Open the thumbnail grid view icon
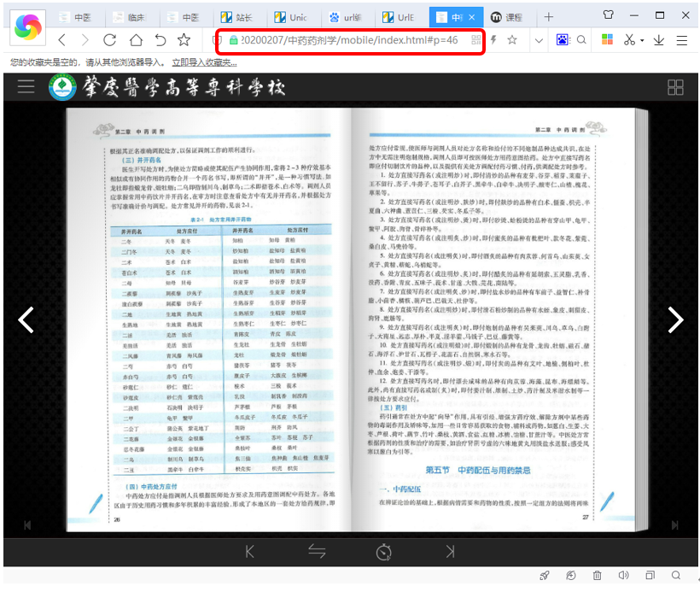Viewport: 700px width, 592px height. pos(675,87)
